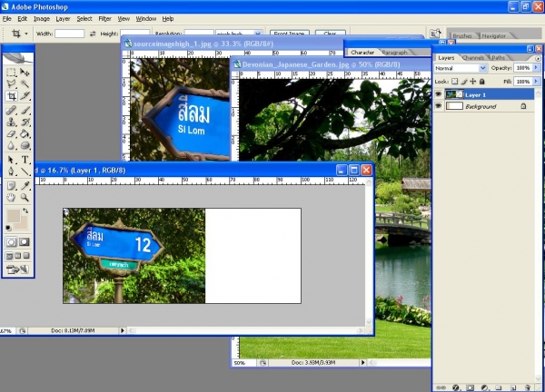Screen dimensions: 545x392
Task: Jump to ImageReady from toolbox
Action: click(17, 269)
